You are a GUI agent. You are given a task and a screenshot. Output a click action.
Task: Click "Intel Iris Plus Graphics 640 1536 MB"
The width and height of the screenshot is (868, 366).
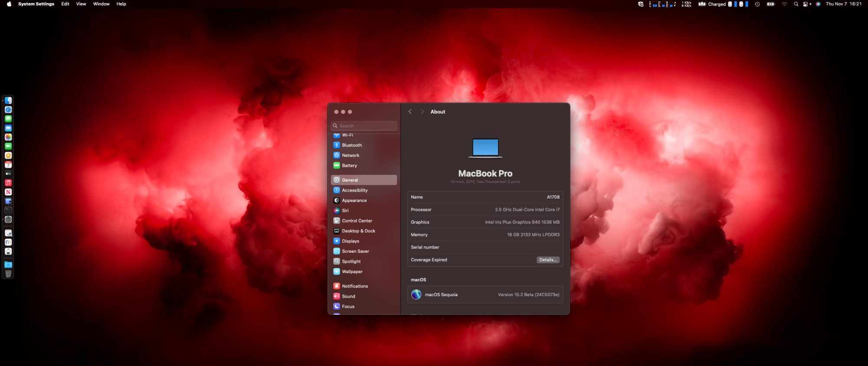tap(522, 222)
